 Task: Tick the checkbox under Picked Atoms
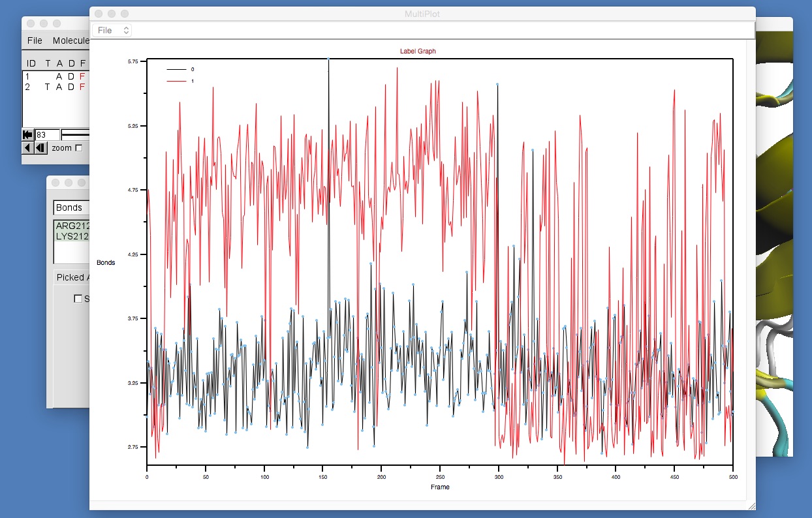[x=78, y=299]
